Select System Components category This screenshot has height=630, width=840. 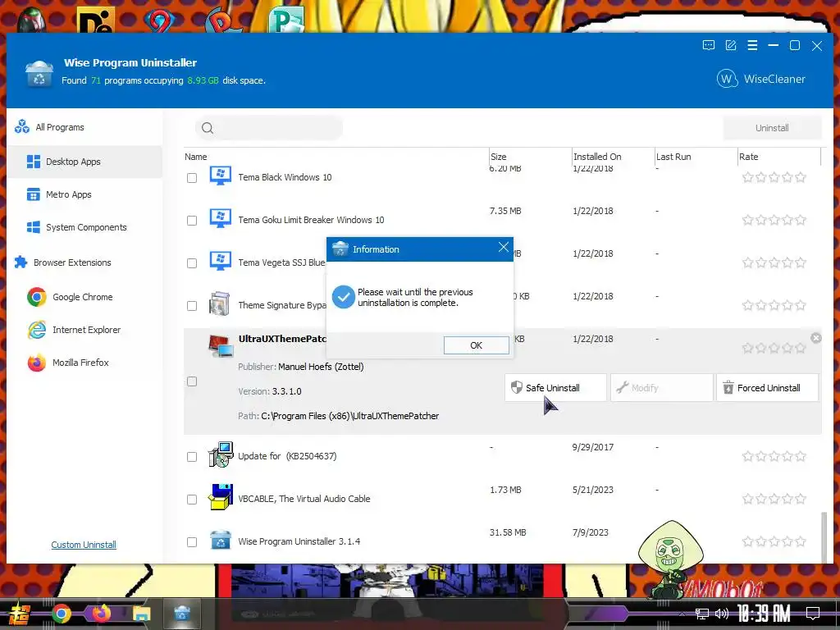click(84, 227)
